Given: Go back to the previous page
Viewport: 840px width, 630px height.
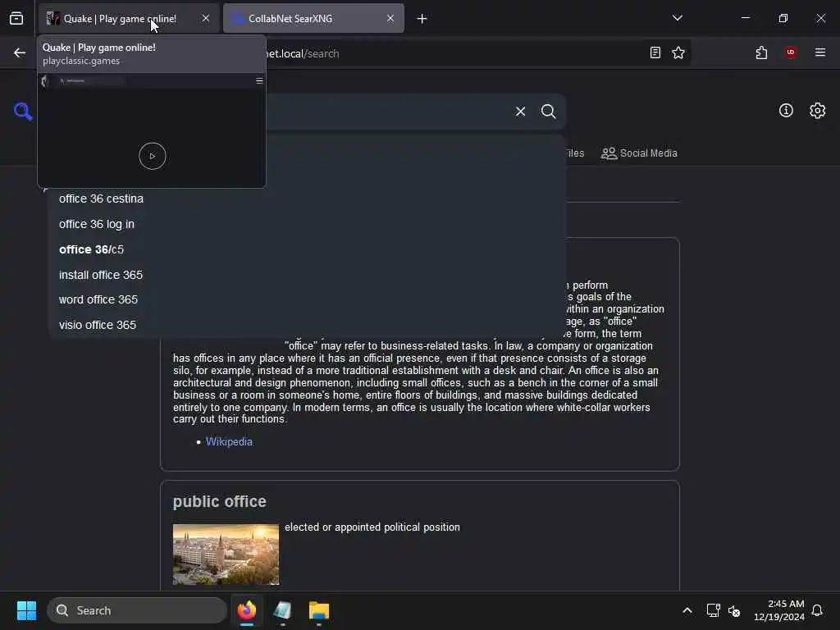Looking at the screenshot, I should [x=20, y=52].
